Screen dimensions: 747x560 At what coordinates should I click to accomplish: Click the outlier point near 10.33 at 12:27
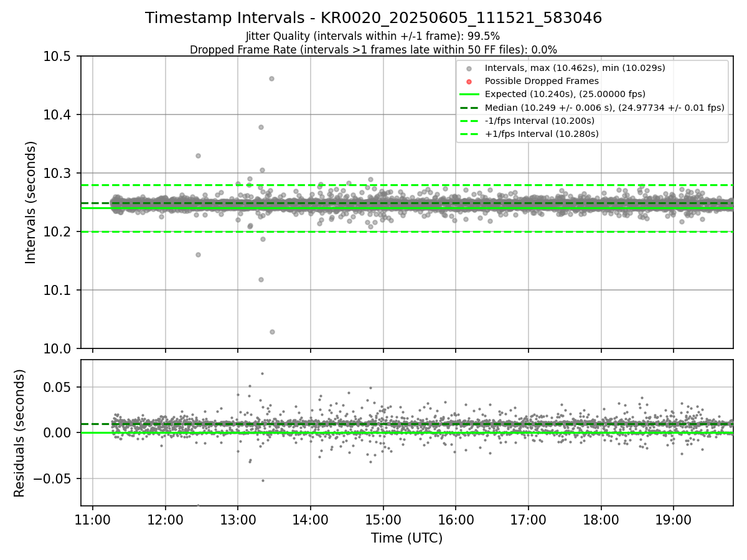click(x=198, y=156)
